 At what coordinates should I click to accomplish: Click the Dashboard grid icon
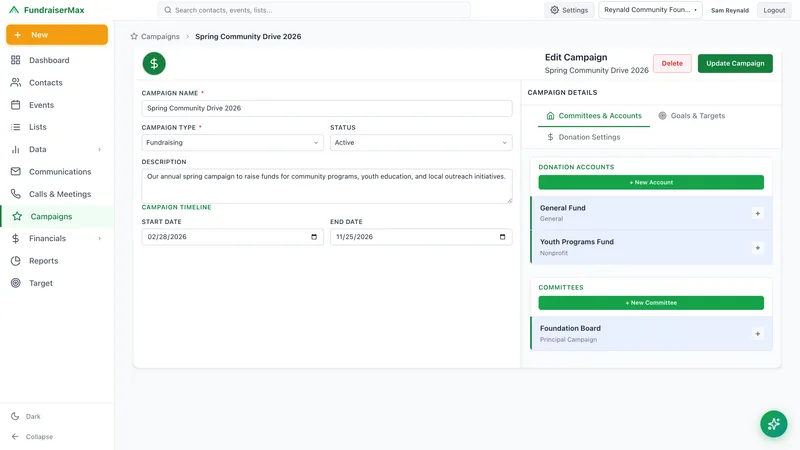[16, 60]
